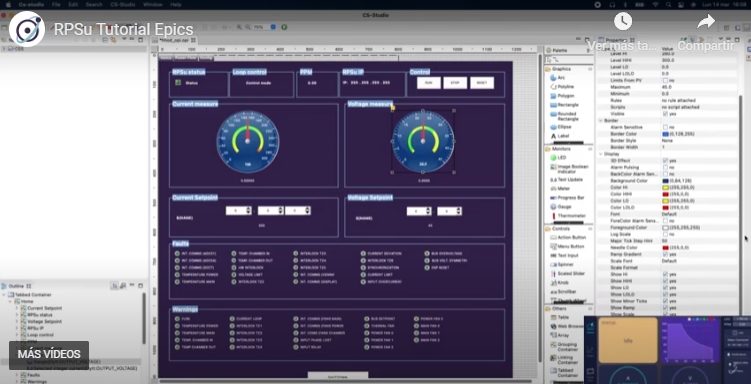Toggle the Ramp Gradient checkbox
The image size is (751, 384).
[665, 255]
